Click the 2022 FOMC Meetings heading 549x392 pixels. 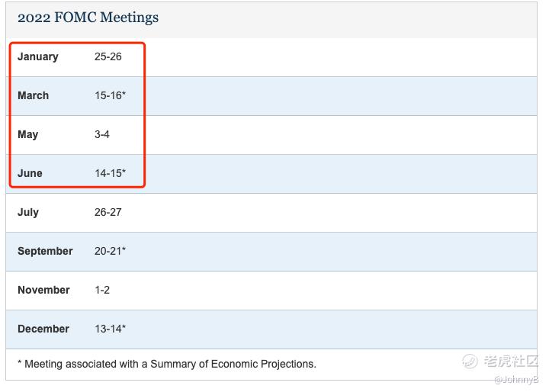click(x=88, y=18)
